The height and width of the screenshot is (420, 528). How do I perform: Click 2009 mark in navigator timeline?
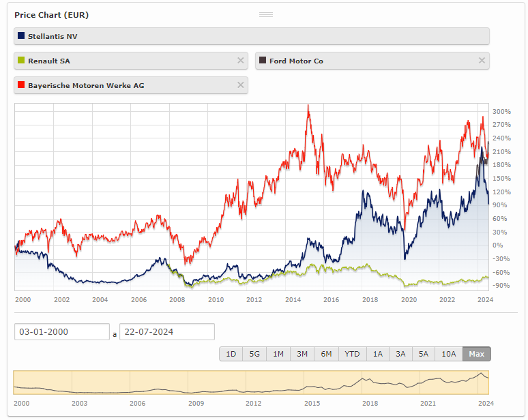click(196, 403)
